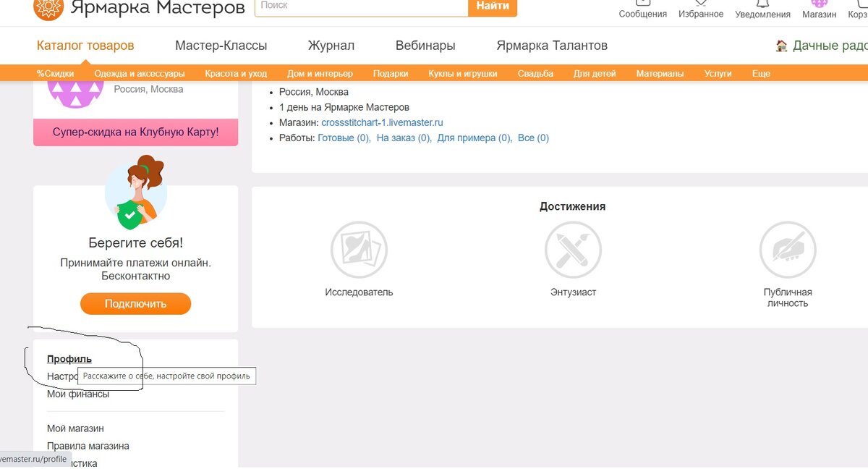Viewport: 868px width, 469px height.
Task: Open Мой магазин sidebar link
Action: (x=76, y=428)
